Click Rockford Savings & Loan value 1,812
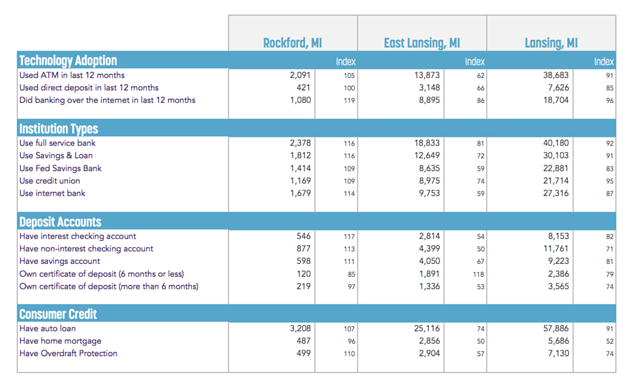This screenshot has height=382, width=640. point(300,155)
